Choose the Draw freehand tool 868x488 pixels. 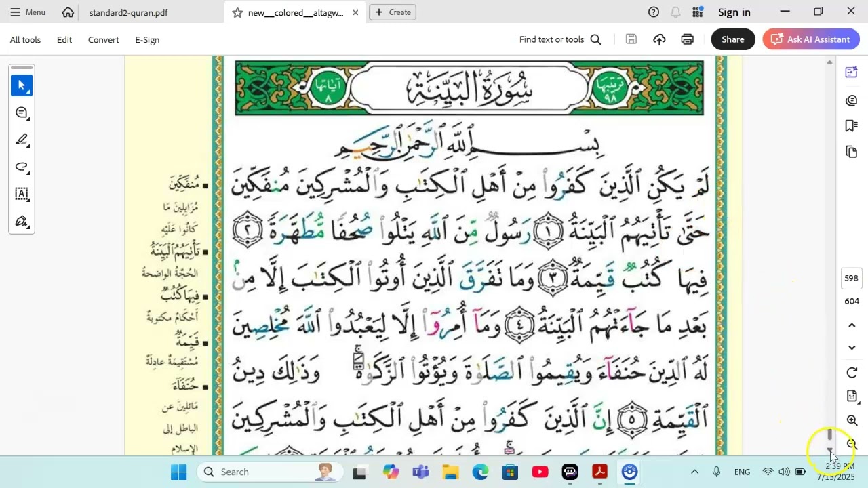[x=22, y=167]
